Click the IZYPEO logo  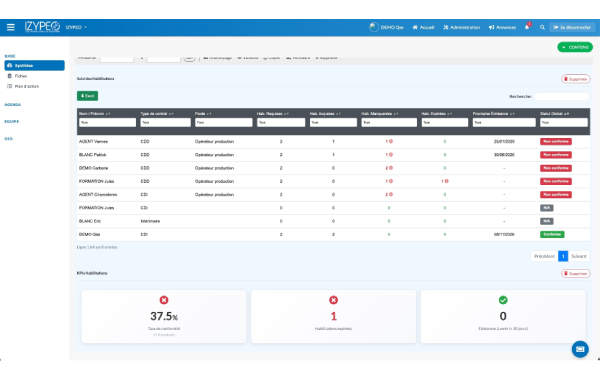pyautogui.click(x=42, y=27)
